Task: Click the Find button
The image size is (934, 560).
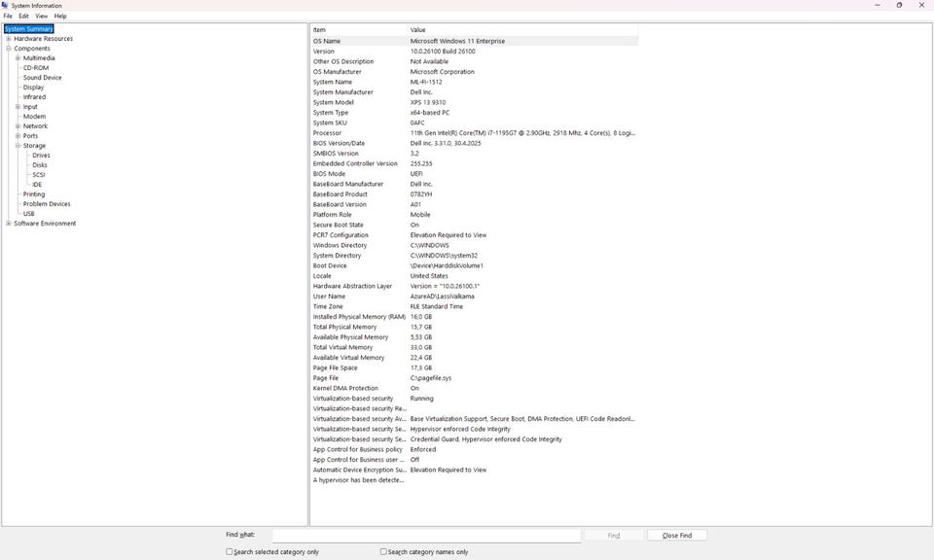Action: 614,536
